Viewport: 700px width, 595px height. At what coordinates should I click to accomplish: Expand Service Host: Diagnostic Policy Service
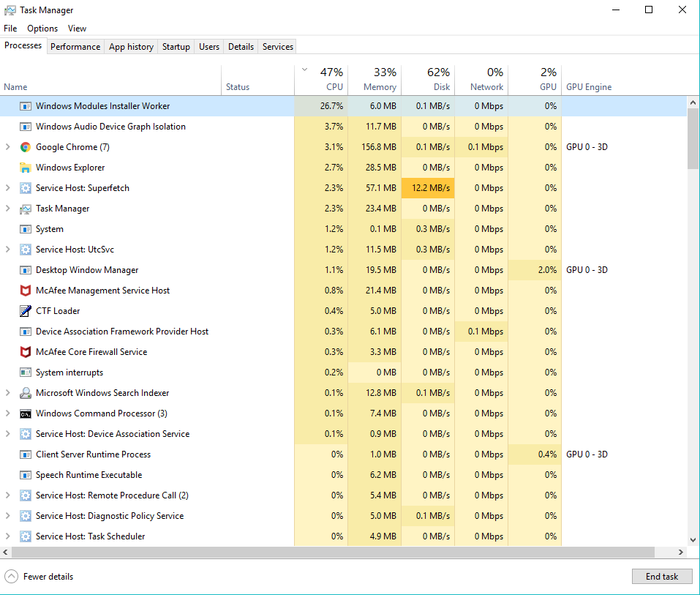(7, 515)
